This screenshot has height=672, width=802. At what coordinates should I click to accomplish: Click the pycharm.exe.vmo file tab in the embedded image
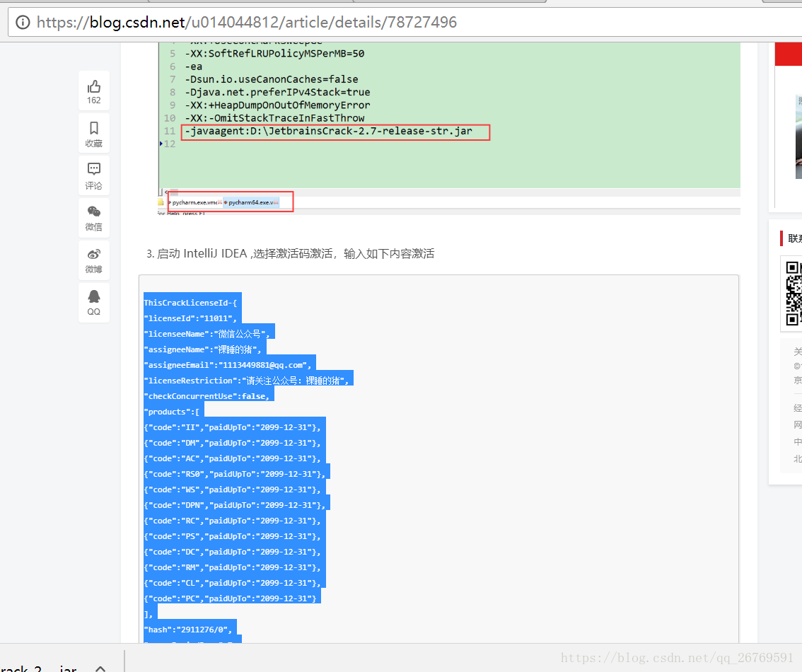pos(196,202)
